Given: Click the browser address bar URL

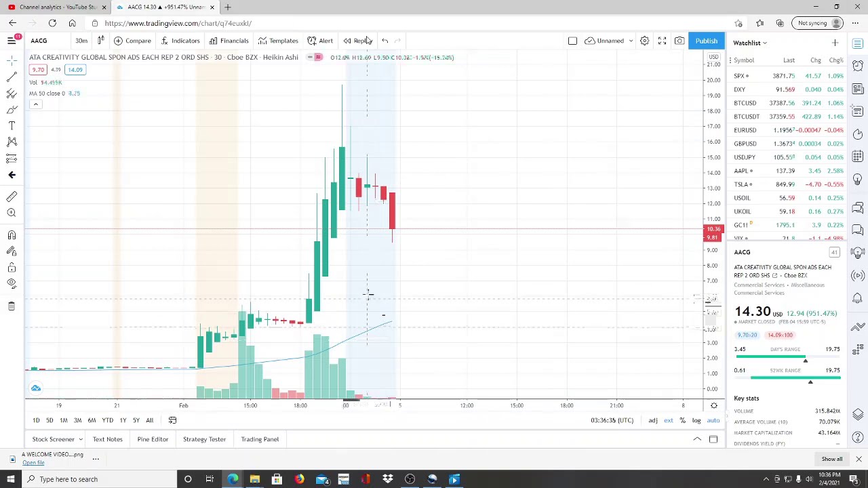Looking at the screenshot, I should click(x=178, y=23).
